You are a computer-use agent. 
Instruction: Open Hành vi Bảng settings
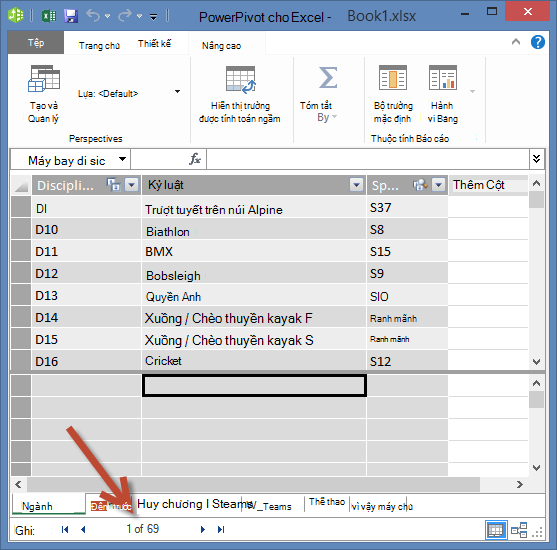443,94
